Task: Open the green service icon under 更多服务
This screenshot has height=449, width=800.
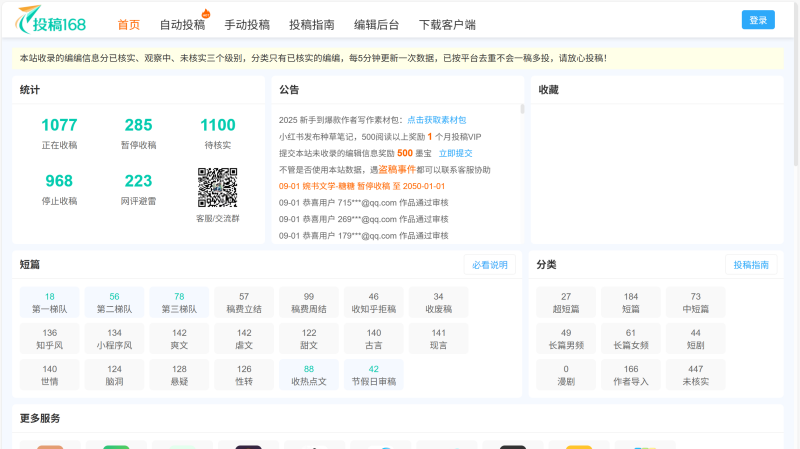Action: (x=116, y=446)
